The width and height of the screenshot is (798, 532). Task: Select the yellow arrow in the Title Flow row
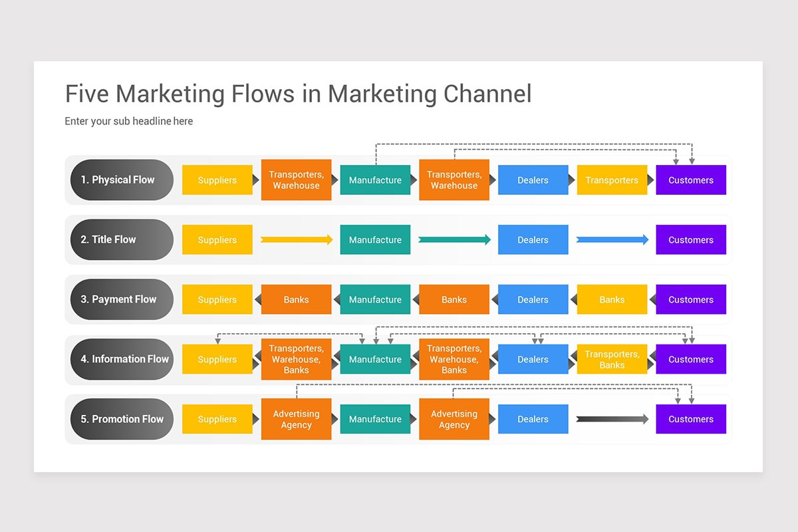pos(297,239)
